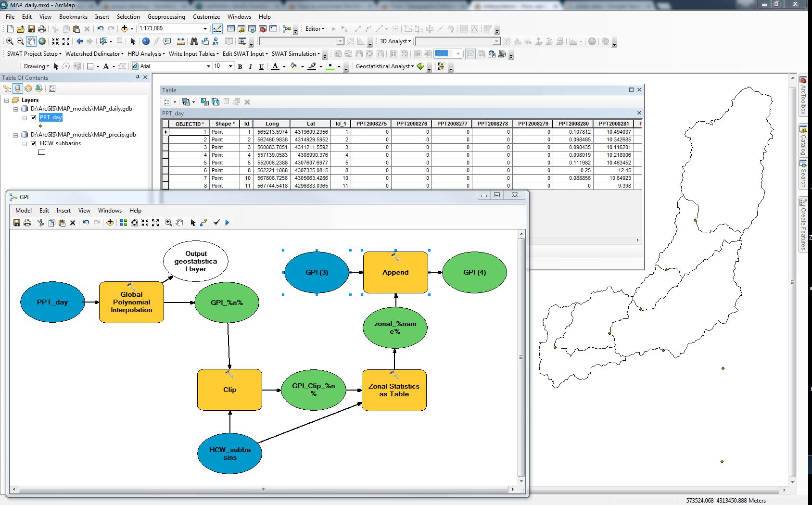
Task: Select the Identify tool icon
Action: point(146,41)
